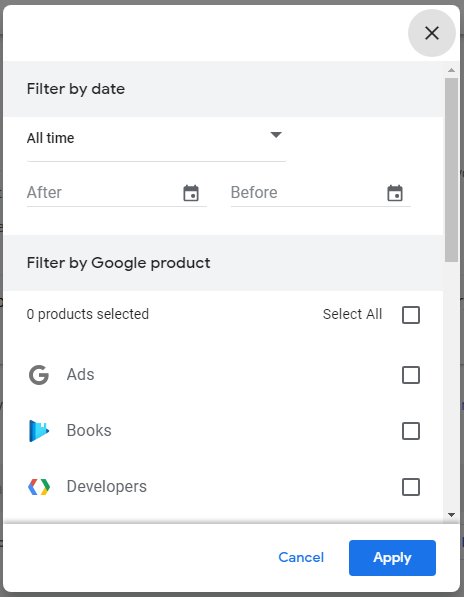Click the Google Ads G icon
Screen dimensions: 464x597
[x=39, y=375]
